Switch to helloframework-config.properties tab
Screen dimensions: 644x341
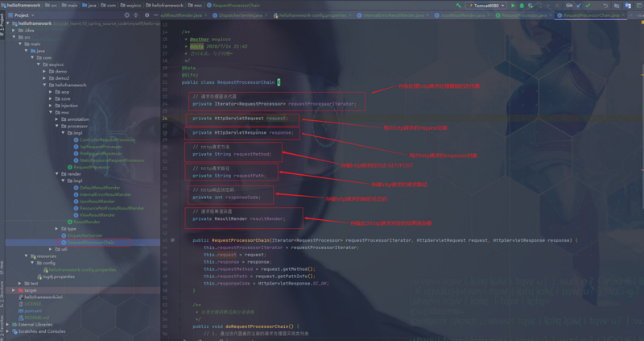point(312,15)
